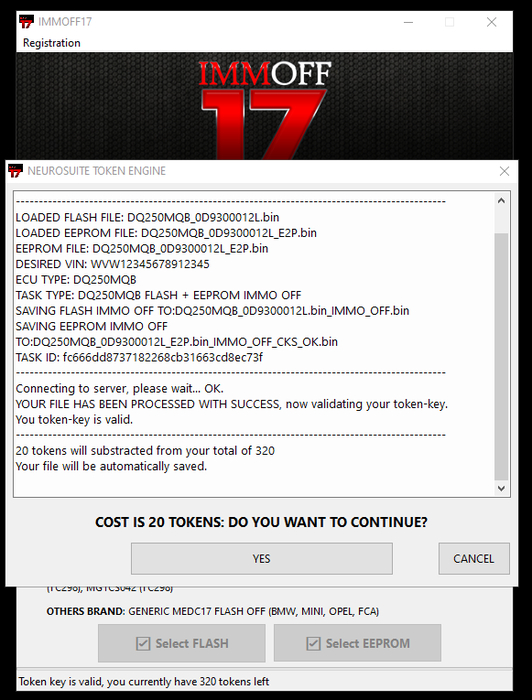532x700 pixels.
Task: Click the token status bar text
Action: coord(144,681)
